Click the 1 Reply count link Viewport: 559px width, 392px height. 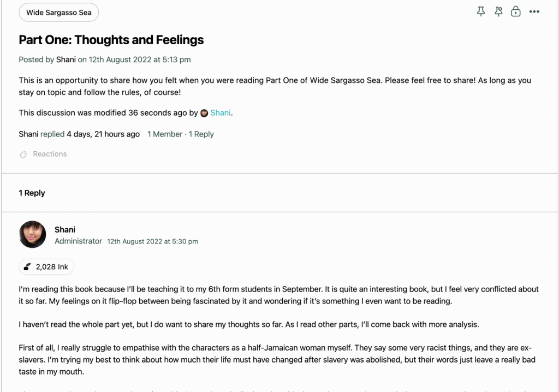(201, 134)
